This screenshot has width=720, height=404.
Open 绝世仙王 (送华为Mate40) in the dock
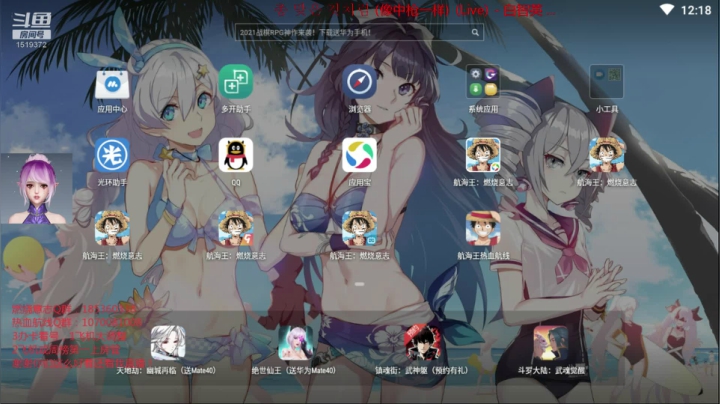coord(296,343)
